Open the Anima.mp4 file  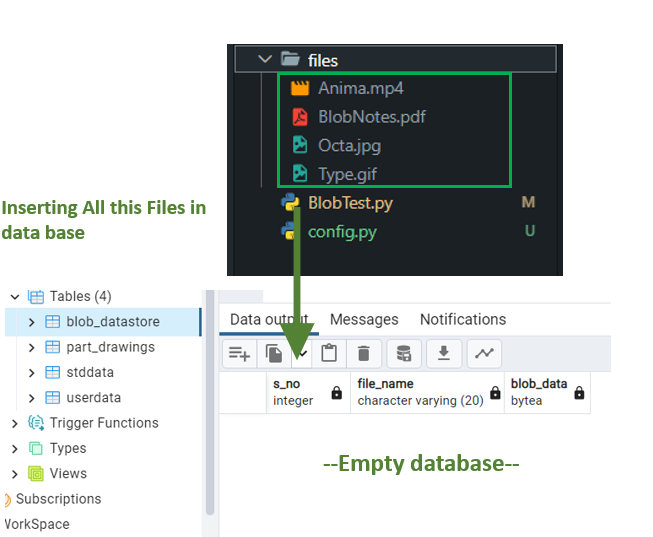point(361,88)
